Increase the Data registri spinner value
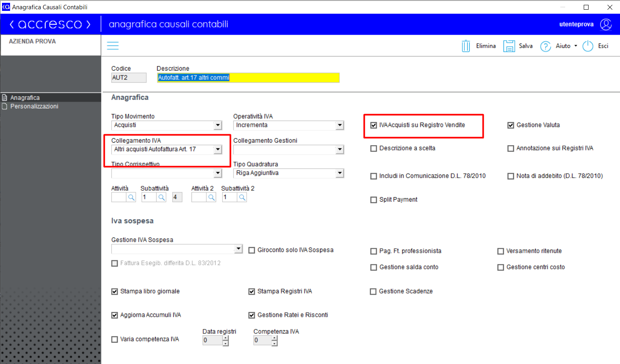 coord(226,338)
